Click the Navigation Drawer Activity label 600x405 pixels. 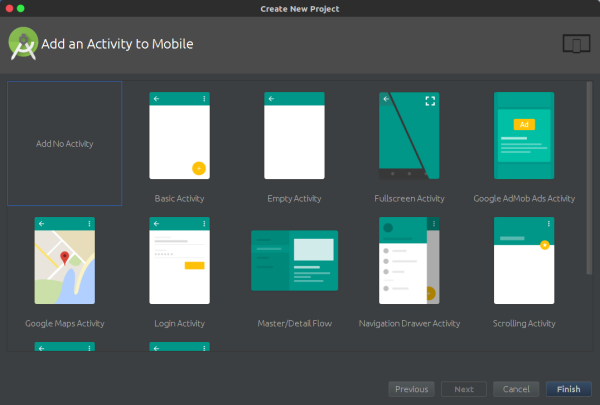point(409,324)
